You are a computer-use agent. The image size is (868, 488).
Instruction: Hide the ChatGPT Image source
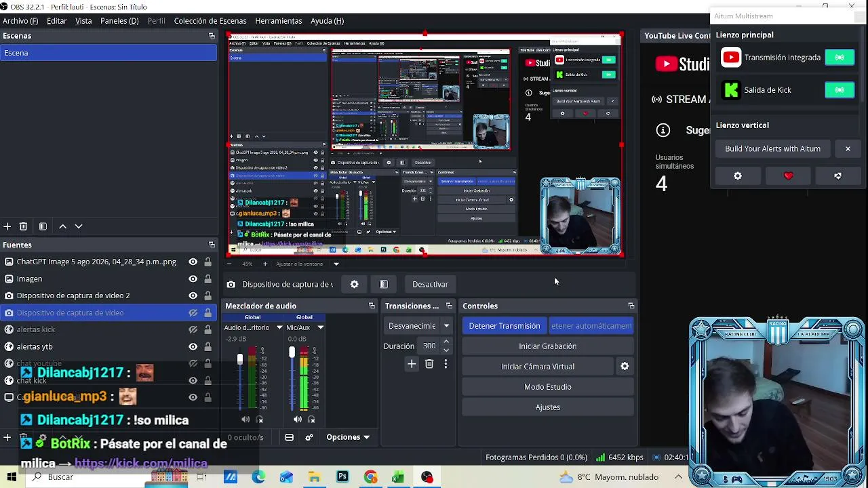point(193,262)
